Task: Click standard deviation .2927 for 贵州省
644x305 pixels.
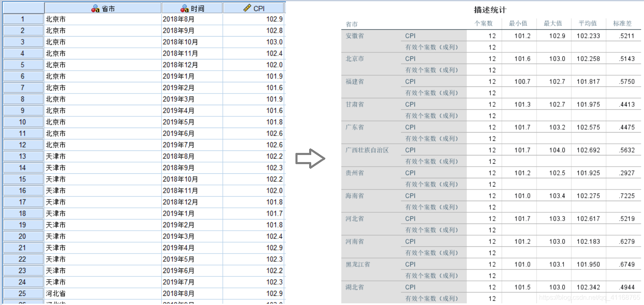Action: click(627, 173)
